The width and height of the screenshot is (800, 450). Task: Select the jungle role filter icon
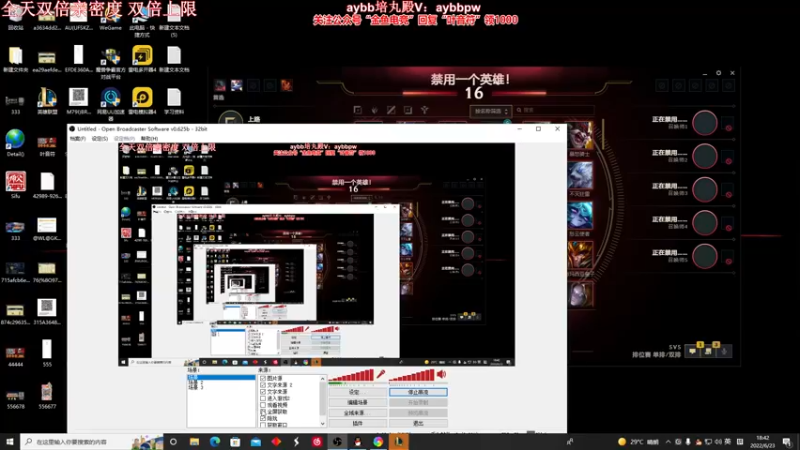point(374,110)
